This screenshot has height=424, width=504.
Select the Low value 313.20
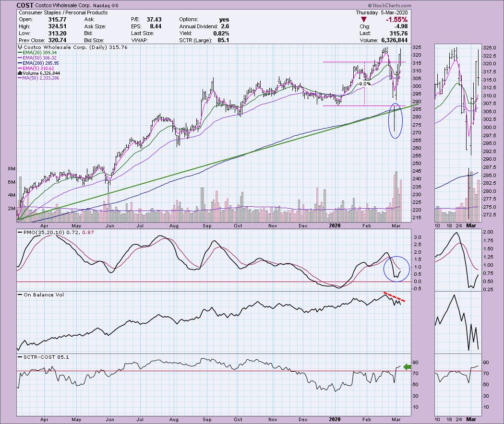click(x=57, y=34)
